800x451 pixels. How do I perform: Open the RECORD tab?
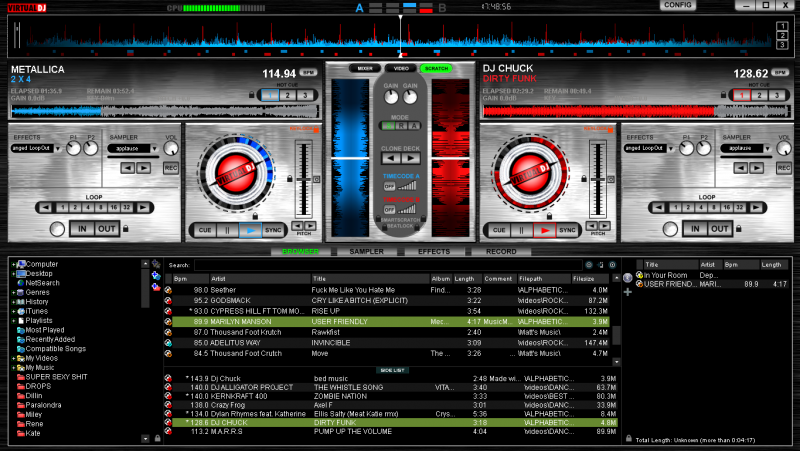point(501,252)
